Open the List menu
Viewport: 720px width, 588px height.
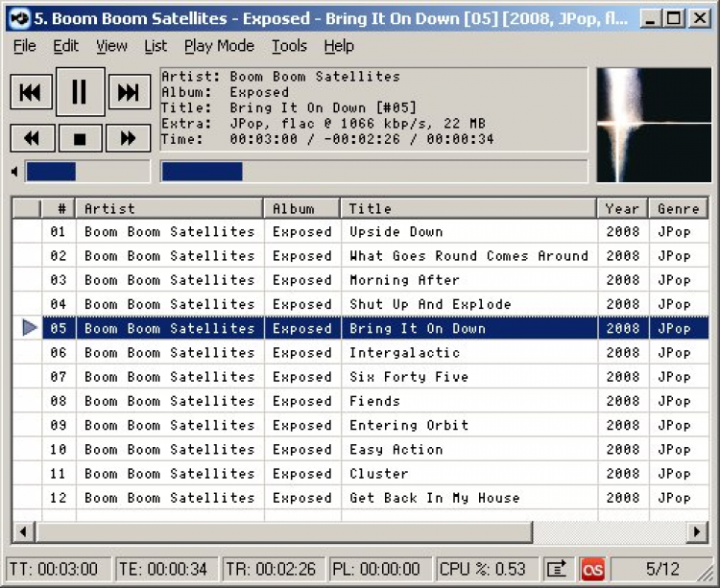coord(156,46)
